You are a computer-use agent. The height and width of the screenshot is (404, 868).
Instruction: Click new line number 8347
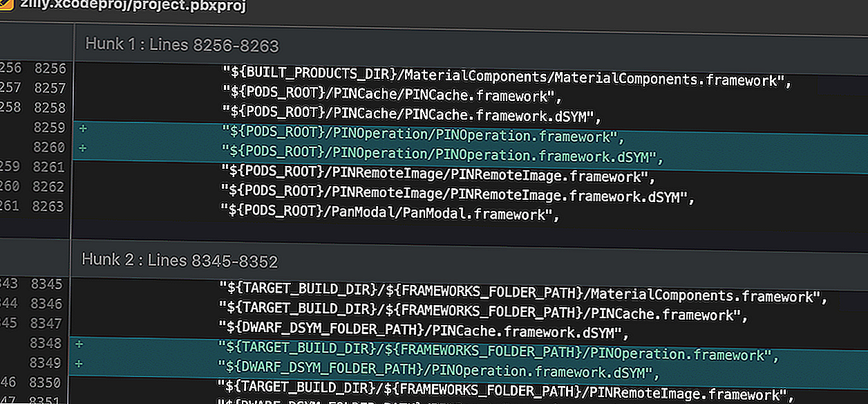46,323
